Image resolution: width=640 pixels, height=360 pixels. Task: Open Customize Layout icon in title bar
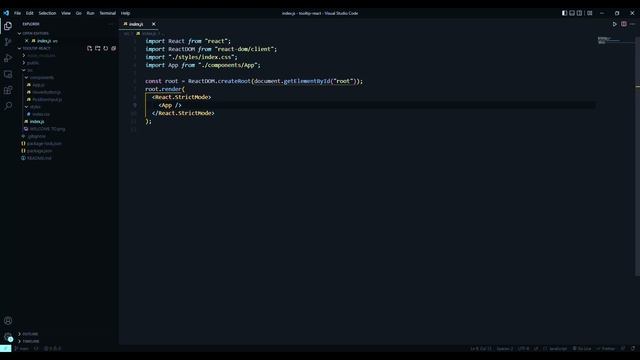click(590, 13)
